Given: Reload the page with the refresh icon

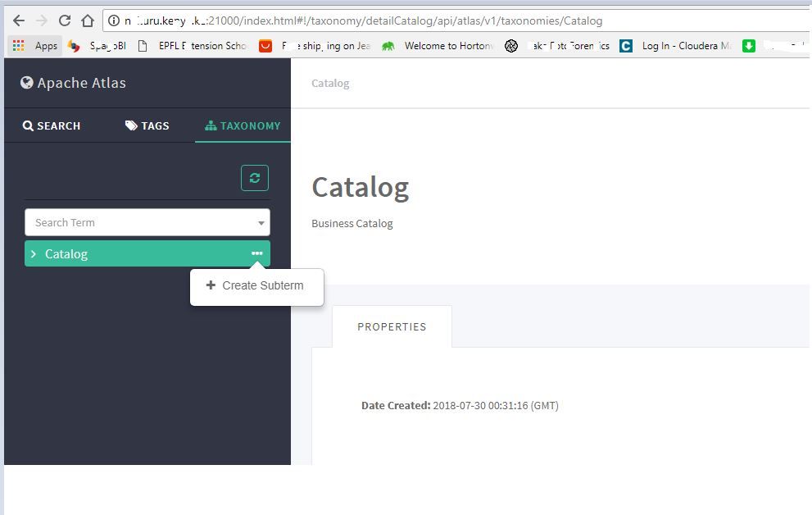Looking at the screenshot, I should coord(64,21).
